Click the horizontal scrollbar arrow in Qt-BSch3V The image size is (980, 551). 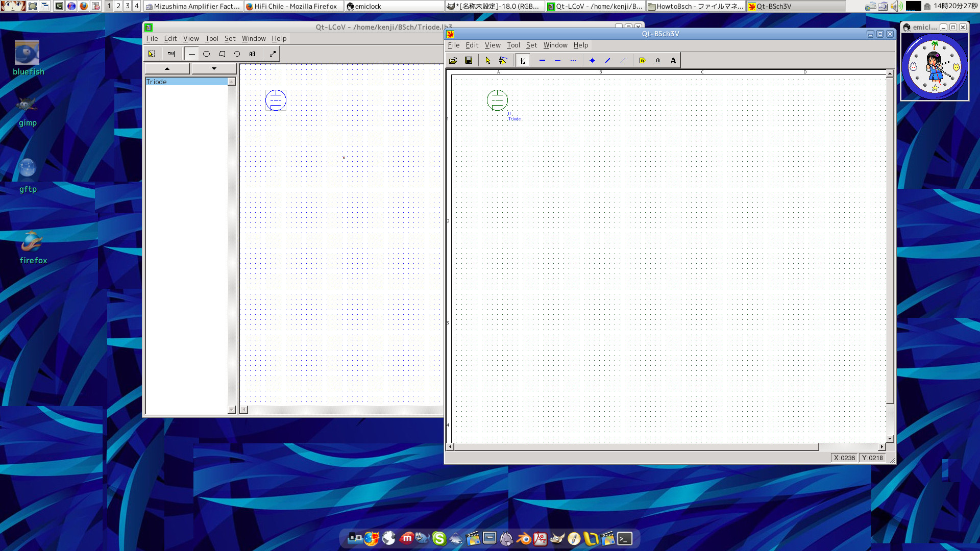click(x=451, y=446)
